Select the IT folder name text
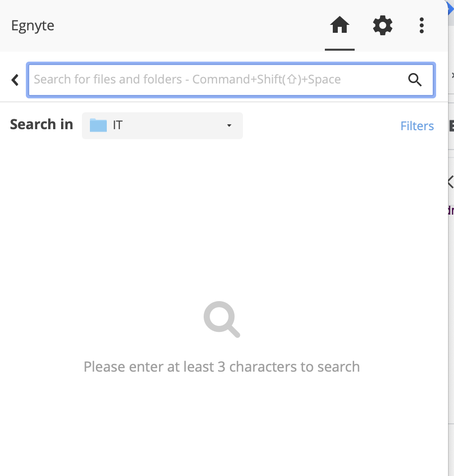This screenshot has height=476, width=454. (x=118, y=125)
